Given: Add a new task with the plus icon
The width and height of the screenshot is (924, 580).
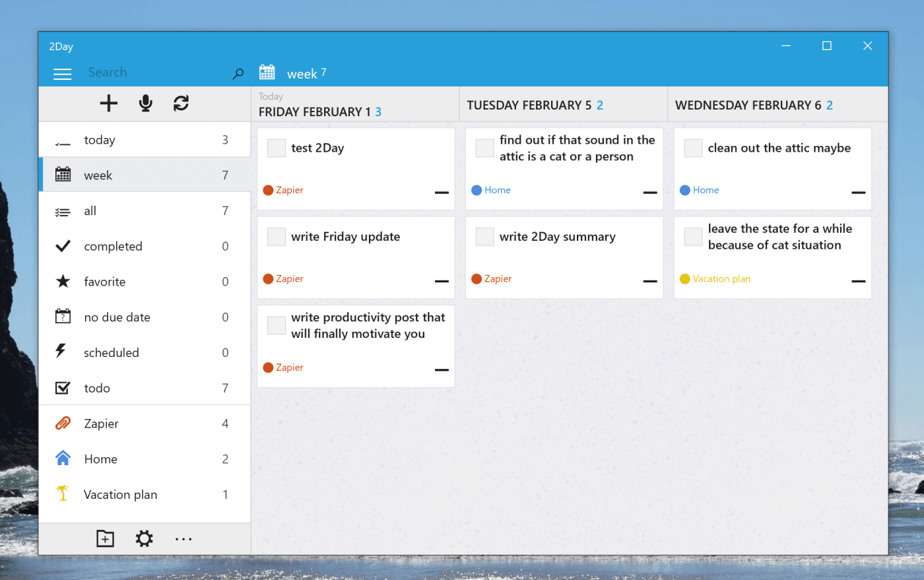Looking at the screenshot, I should pyautogui.click(x=108, y=104).
